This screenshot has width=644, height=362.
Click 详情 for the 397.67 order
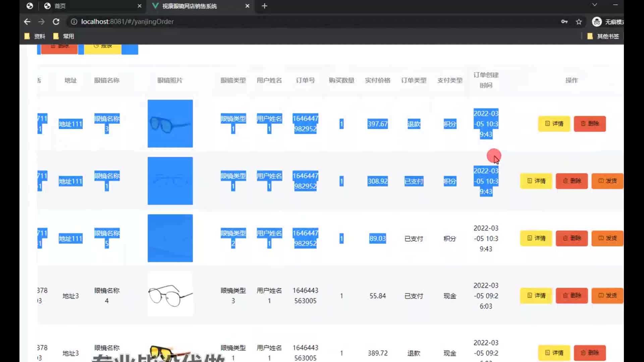click(x=554, y=124)
